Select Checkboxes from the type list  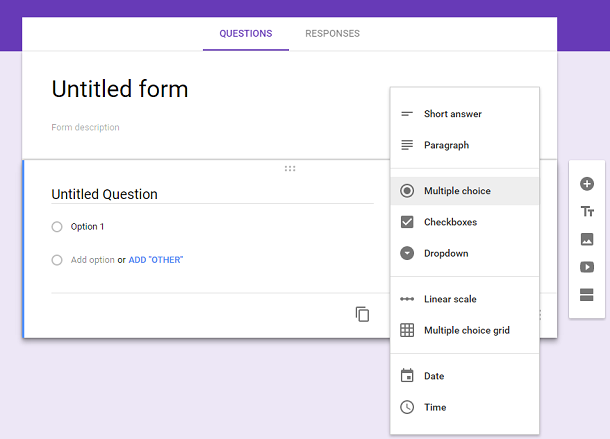465,222
